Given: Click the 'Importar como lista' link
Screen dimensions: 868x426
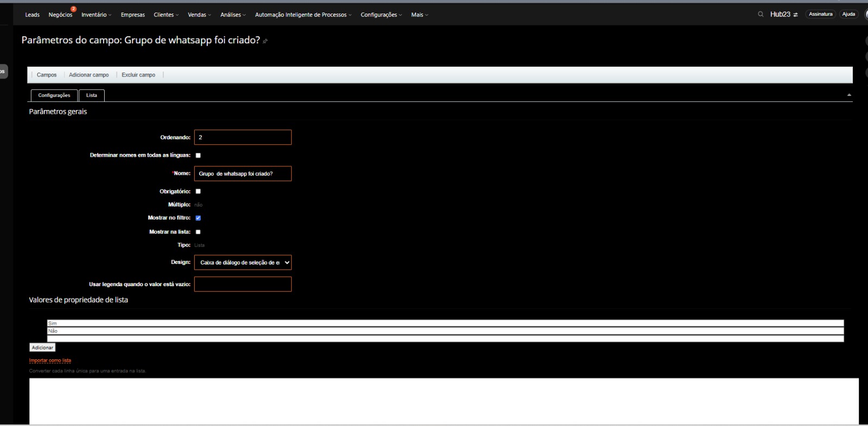Looking at the screenshot, I should pos(50,360).
